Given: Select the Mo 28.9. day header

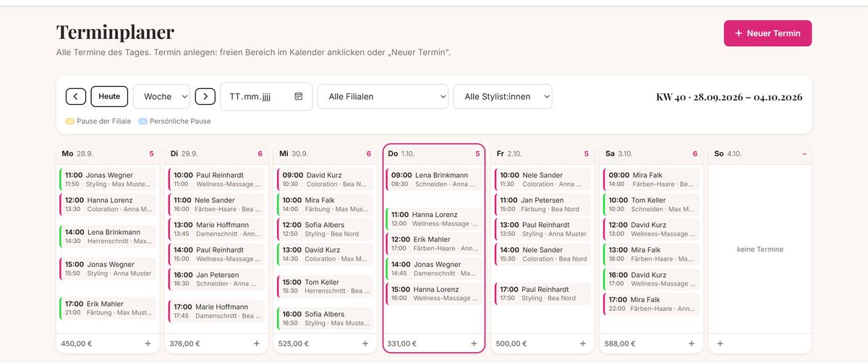Looking at the screenshot, I should 108,154.
